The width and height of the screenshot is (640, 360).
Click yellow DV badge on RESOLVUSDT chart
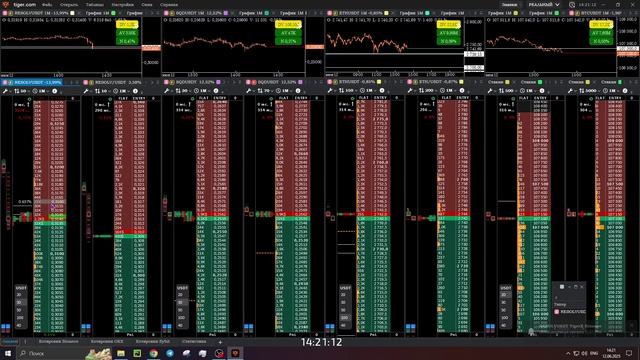tap(127, 25)
